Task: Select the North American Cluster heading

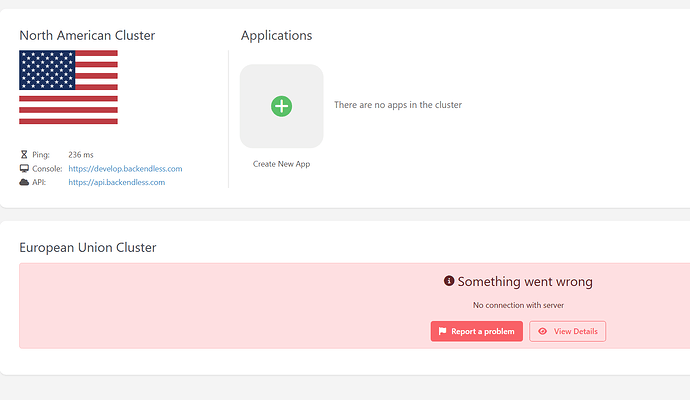Action: point(87,36)
